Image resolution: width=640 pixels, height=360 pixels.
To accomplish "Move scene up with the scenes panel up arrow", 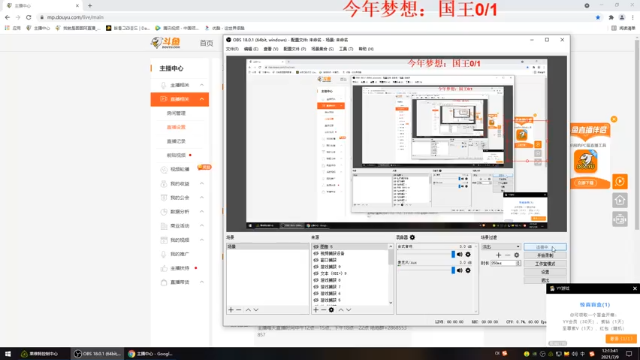I will [x=248, y=310].
